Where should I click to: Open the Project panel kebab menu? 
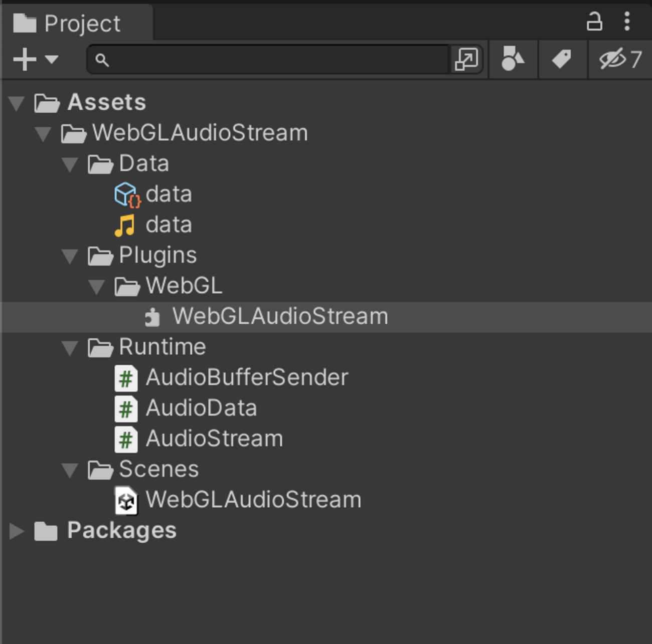[627, 22]
